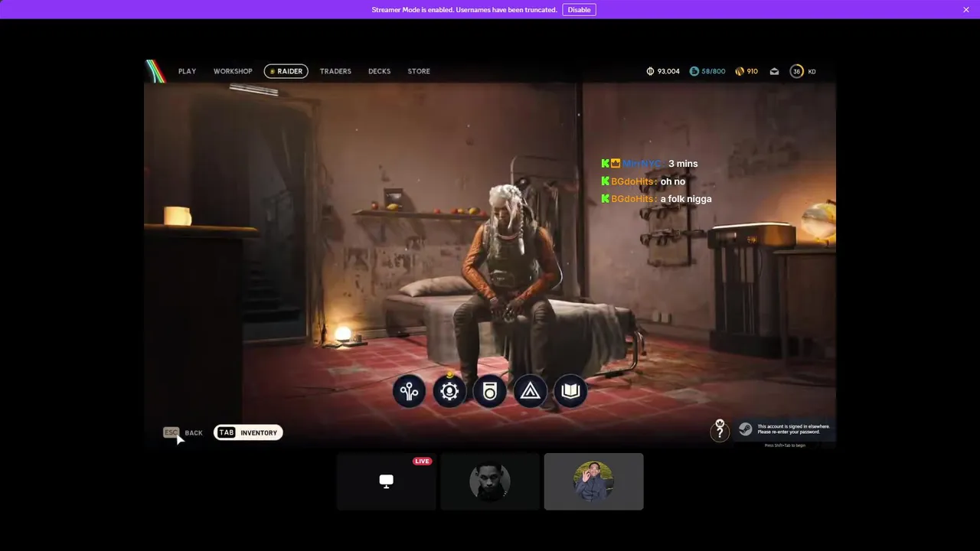Click the 910 token balance
The height and width of the screenshot is (551, 980).
(x=752, y=71)
